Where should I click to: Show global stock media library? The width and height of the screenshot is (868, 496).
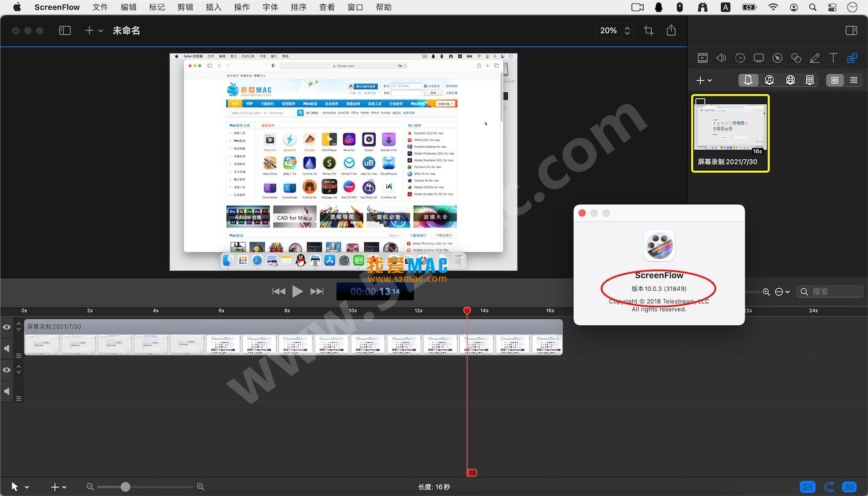pos(790,80)
